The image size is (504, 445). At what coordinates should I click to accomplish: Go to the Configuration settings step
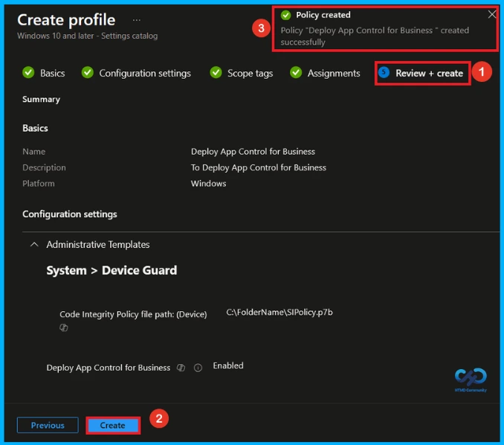click(x=136, y=73)
